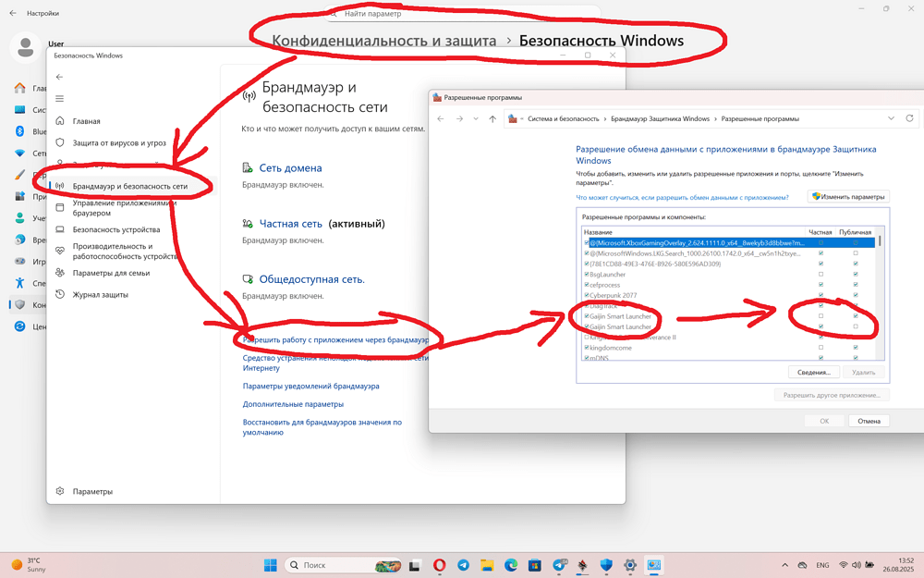924x578 pixels.
Task: Click the Windows Start button
Action: (x=271, y=565)
